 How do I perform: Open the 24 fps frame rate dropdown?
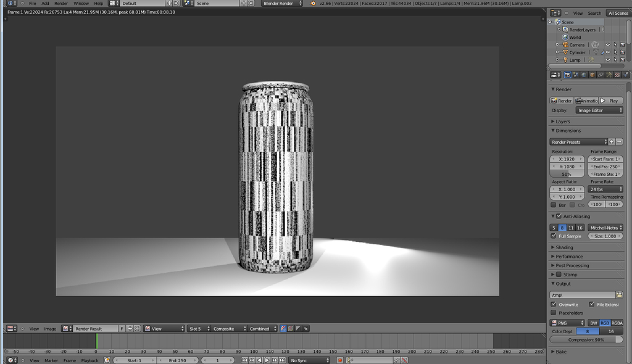[x=605, y=189]
